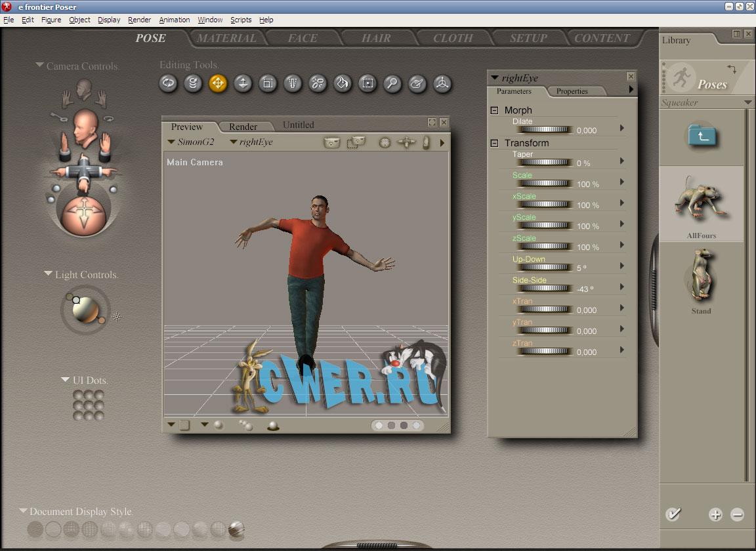Choose the Direct Manipulation tool
This screenshot has width=756, height=551.
tap(442, 83)
